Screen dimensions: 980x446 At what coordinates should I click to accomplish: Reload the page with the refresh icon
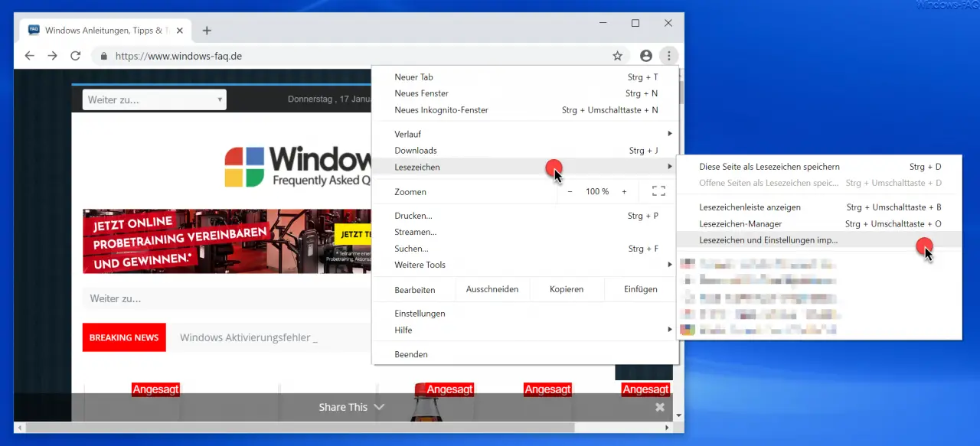[75, 56]
